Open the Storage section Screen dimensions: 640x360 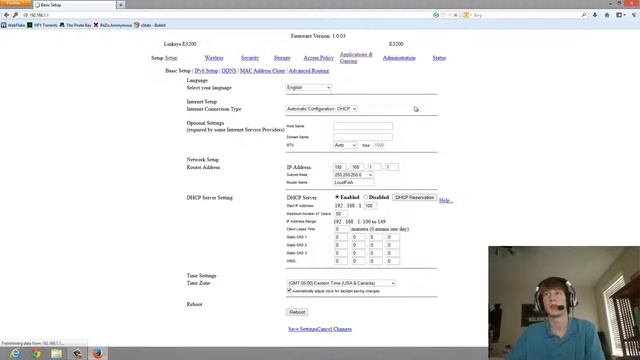tap(282, 58)
